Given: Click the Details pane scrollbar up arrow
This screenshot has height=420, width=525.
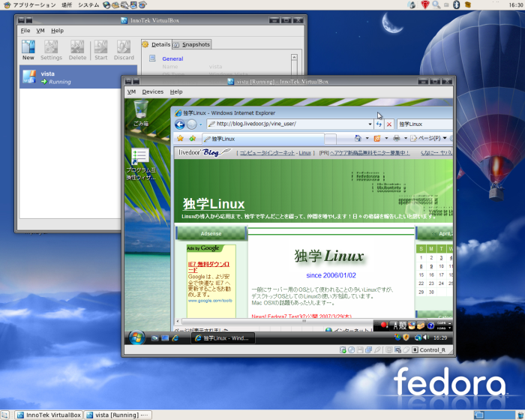Looking at the screenshot, I should [x=294, y=57].
